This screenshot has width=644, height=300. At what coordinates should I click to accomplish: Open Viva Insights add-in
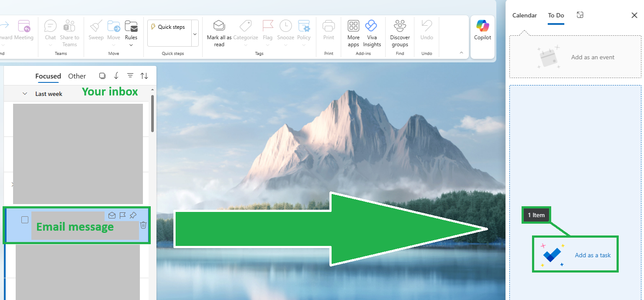[x=372, y=33]
